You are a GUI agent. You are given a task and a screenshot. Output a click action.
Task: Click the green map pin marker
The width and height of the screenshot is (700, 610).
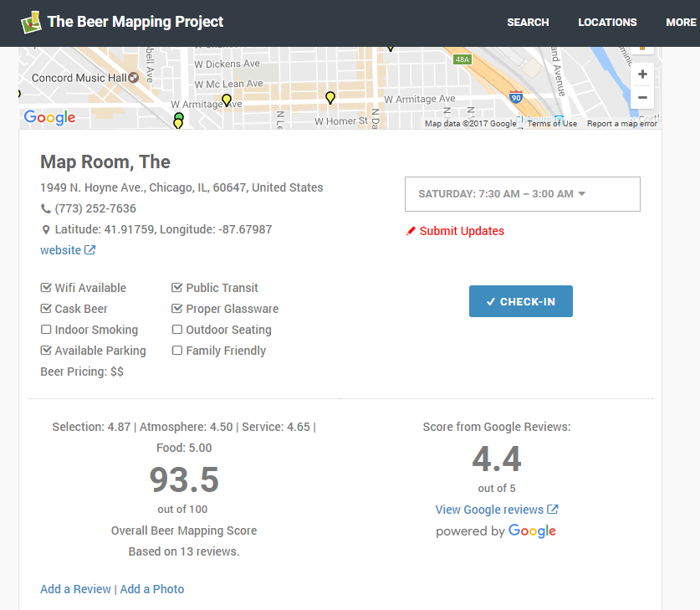[179, 117]
